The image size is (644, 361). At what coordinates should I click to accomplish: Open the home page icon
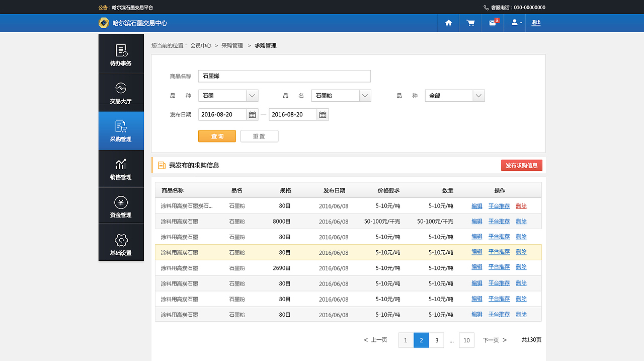(448, 23)
